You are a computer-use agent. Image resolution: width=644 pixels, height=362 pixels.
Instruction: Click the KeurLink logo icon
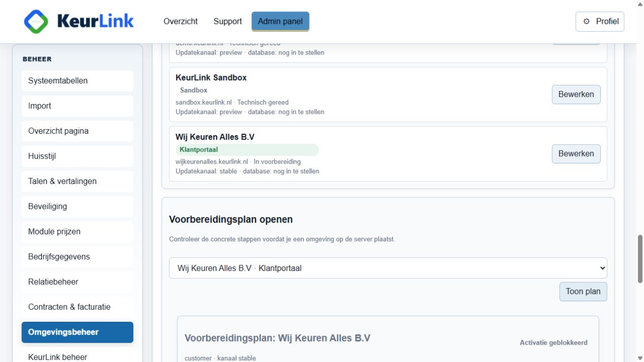pyautogui.click(x=36, y=21)
